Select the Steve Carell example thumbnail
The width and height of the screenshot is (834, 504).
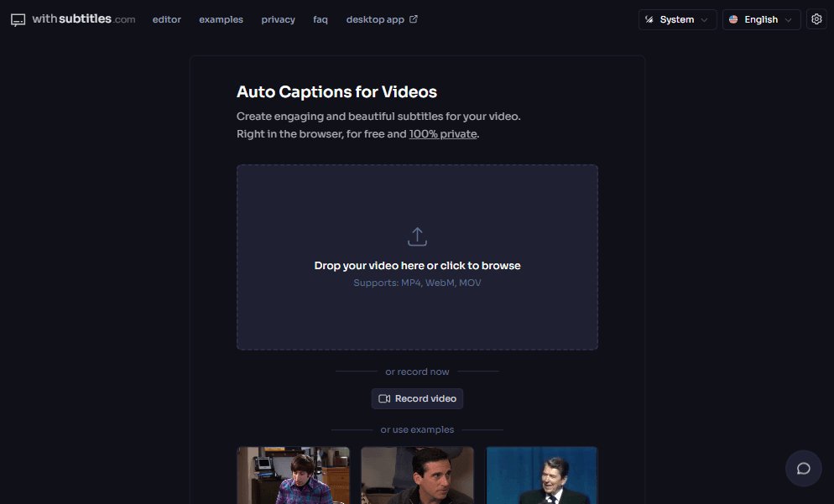417,475
